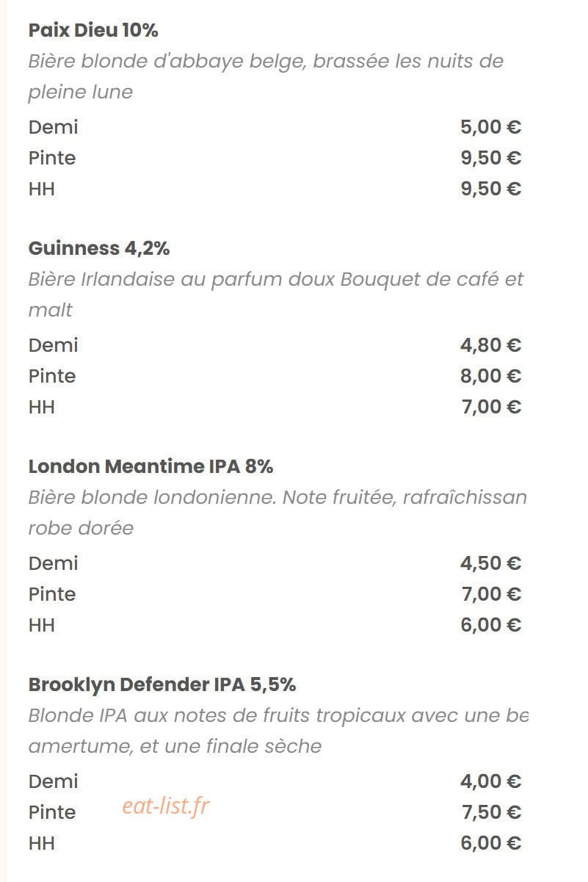Click the Paix Dieu 10% heading
The image size is (588, 882).
[x=93, y=31]
